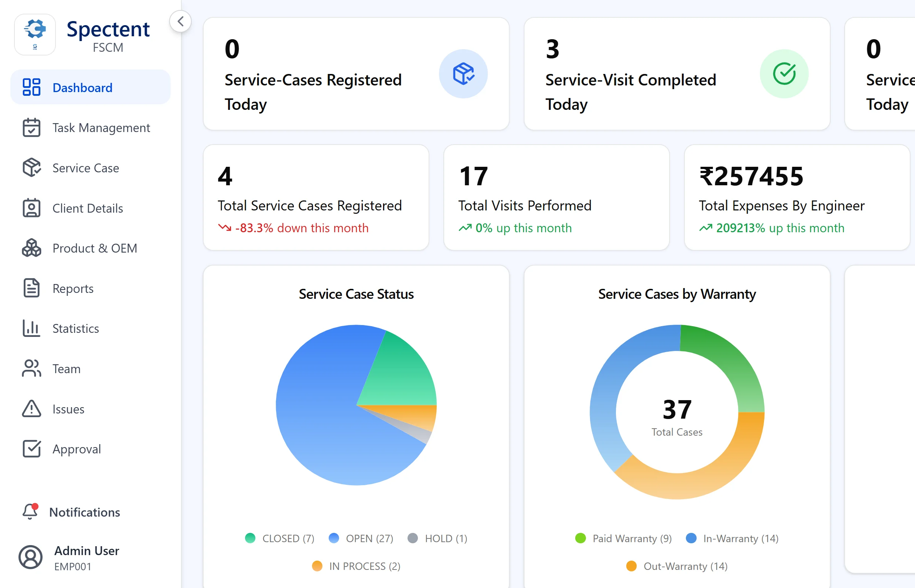The image size is (915, 588).
Task: Click the Out-Warranty orange legend swatch
Action: (x=631, y=566)
